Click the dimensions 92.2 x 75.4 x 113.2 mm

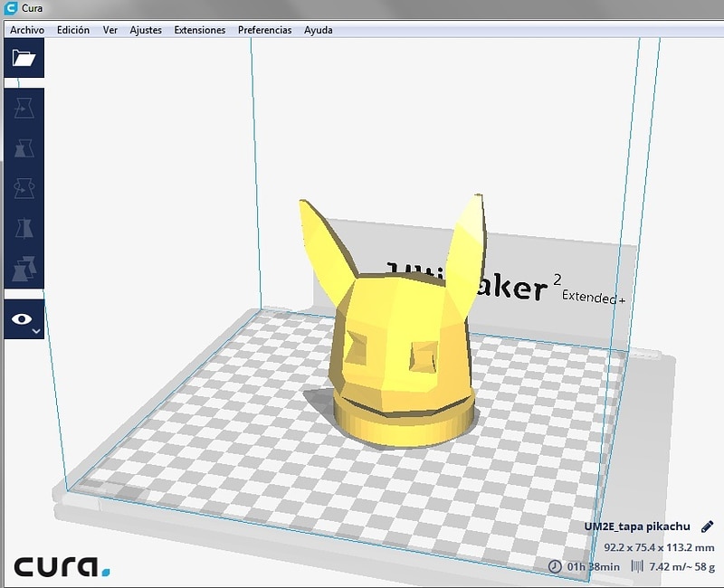pyautogui.click(x=659, y=547)
